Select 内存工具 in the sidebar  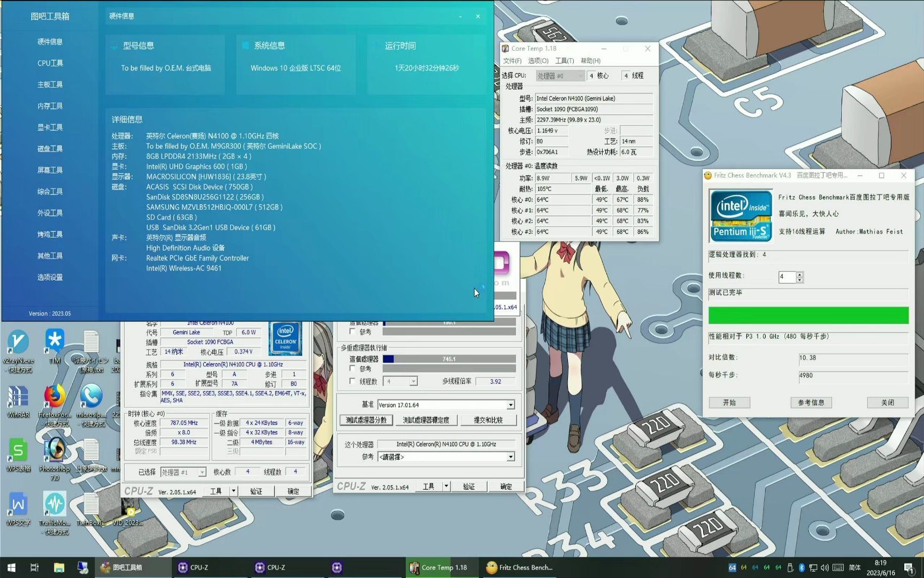[x=50, y=106]
